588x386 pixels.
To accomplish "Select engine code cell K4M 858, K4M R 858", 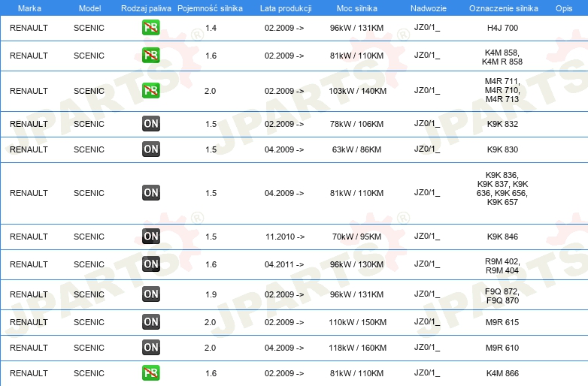I will (x=502, y=57).
